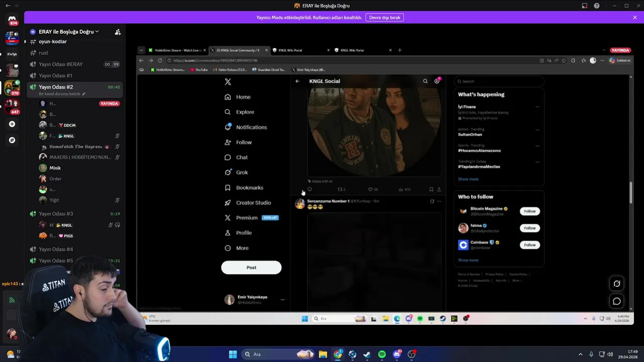
Task: Bookmark the AI image post
Action: click(431, 190)
